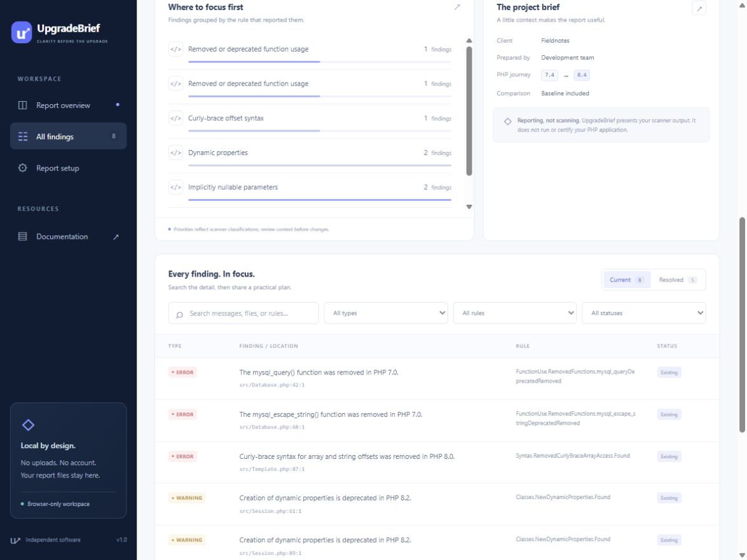This screenshot has width=747, height=560.
Task: Click external arrow beside Documentation
Action: tap(116, 237)
